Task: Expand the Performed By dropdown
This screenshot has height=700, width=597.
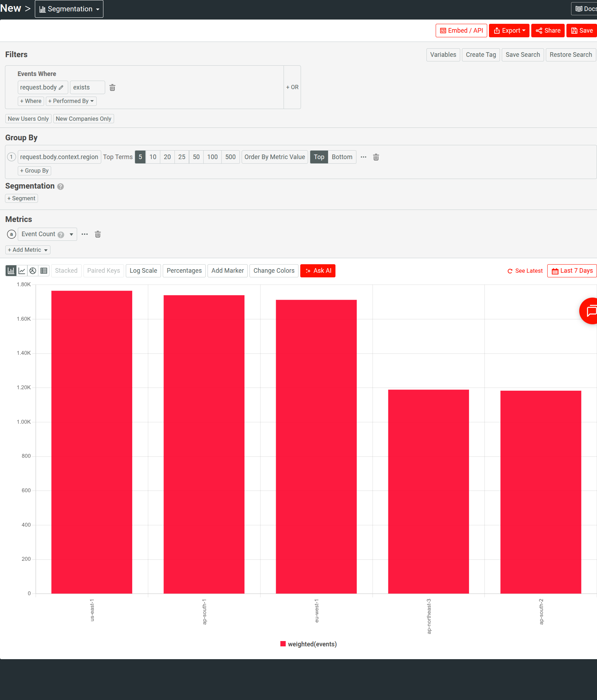Action: tap(71, 101)
